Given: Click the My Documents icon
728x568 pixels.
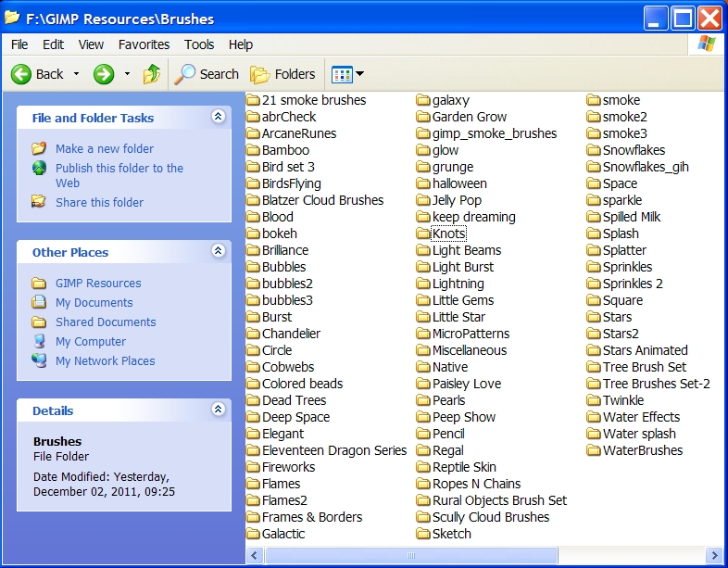Looking at the screenshot, I should [39, 302].
